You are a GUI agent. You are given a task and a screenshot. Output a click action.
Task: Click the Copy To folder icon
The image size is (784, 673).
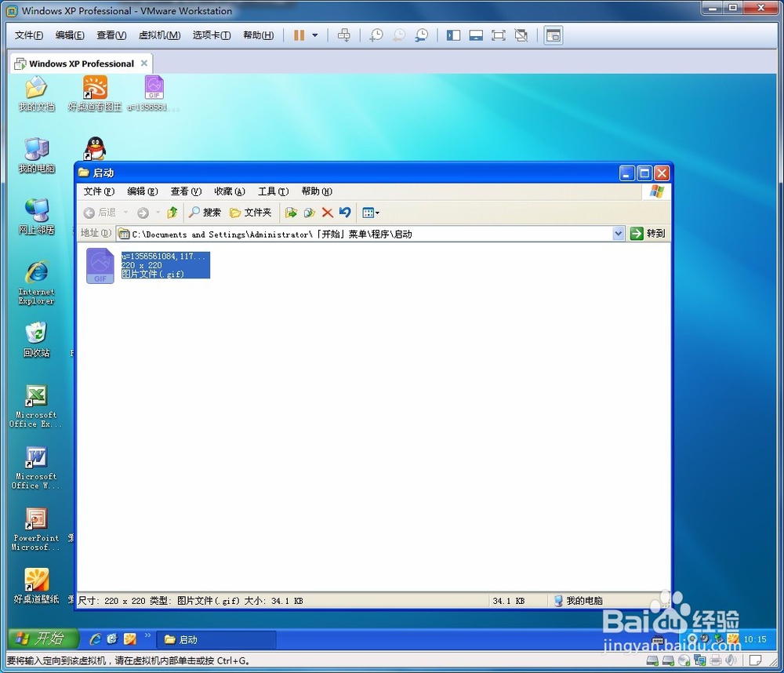[x=310, y=213]
